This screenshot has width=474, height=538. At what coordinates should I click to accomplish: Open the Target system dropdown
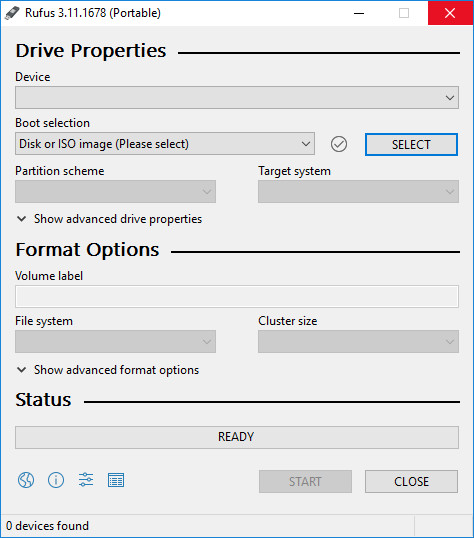[x=358, y=191]
